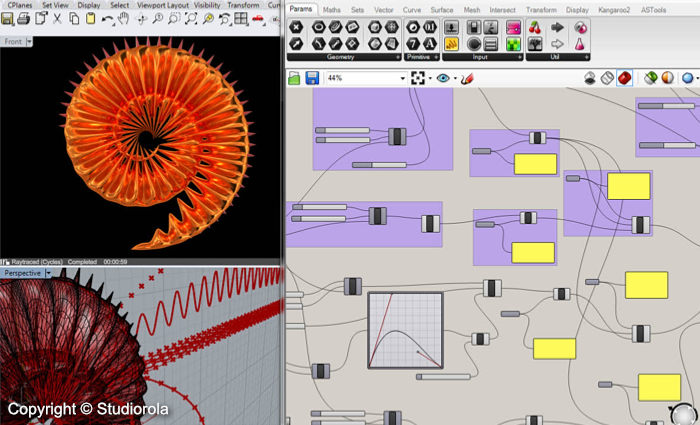Image resolution: width=700 pixels, height=425 pixels.
Task: Click the Sketch pencil icon
Action: coord(467,79)
